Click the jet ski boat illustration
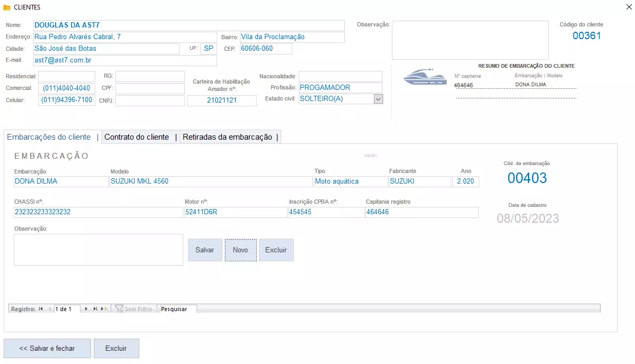Screen dimensions: 635x364 [x=425, y=76]
